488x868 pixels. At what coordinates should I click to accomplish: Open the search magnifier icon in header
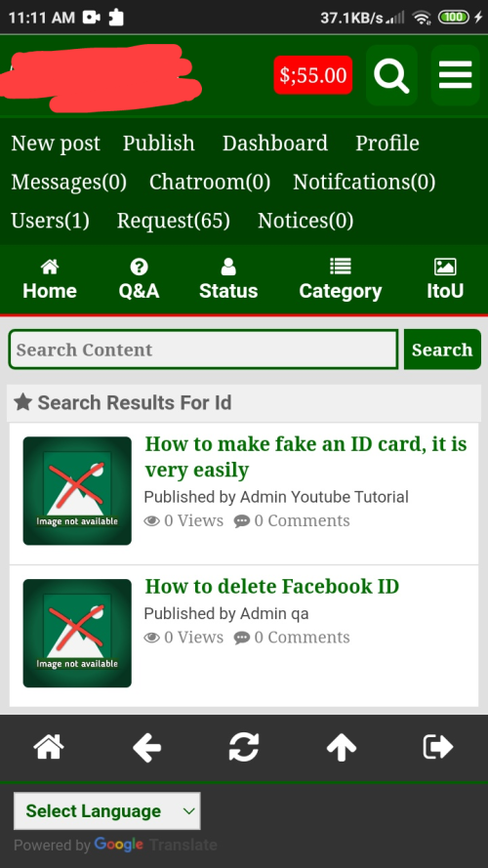pos(391,75)
